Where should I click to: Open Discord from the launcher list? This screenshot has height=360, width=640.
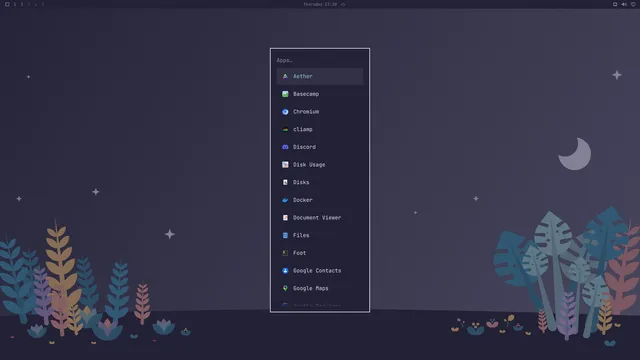point(320,147)
